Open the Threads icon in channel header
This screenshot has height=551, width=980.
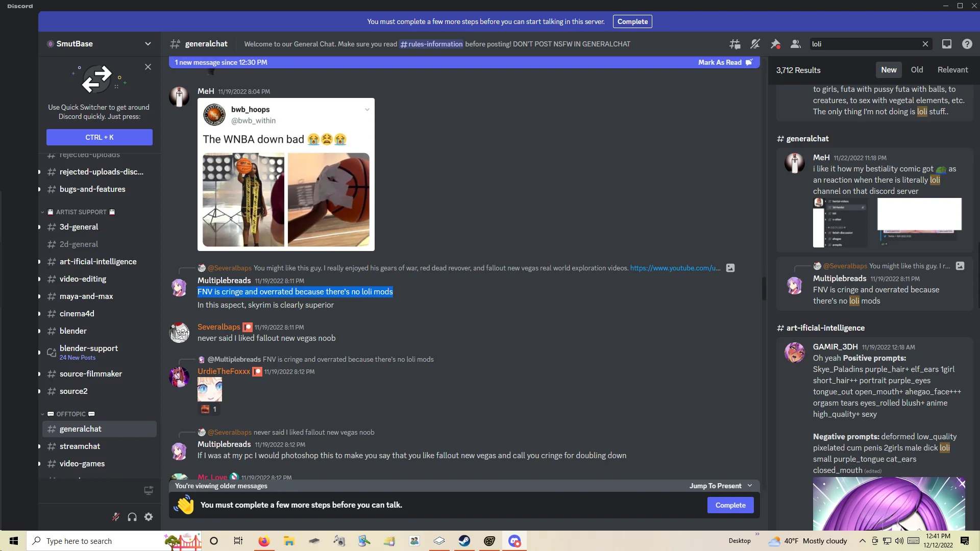pyautogui.click(x=735, y=44)
